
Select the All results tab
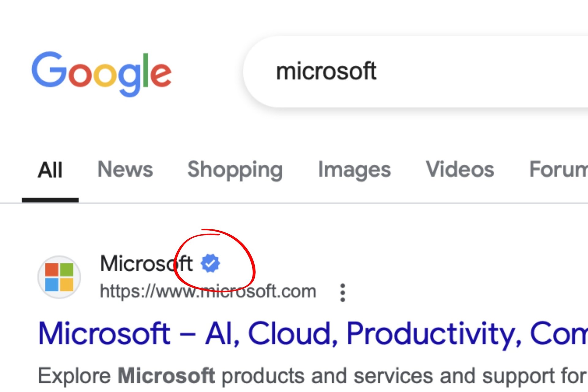click(x=50, y=170)
